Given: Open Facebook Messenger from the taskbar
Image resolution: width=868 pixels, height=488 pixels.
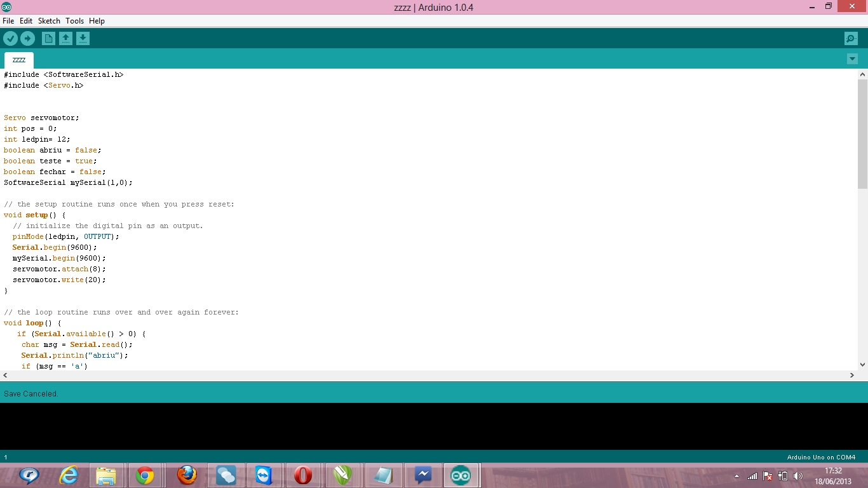Looking at the screenshot, I should click(x=423, y=475).
